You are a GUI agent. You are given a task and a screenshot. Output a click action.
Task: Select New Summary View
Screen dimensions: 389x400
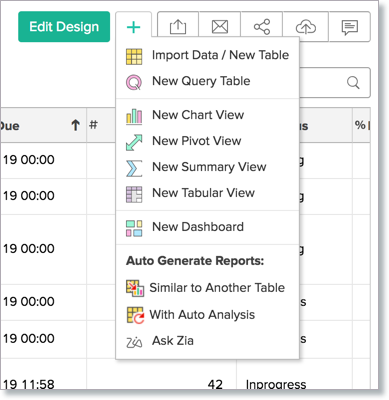(x=207, y=167)
